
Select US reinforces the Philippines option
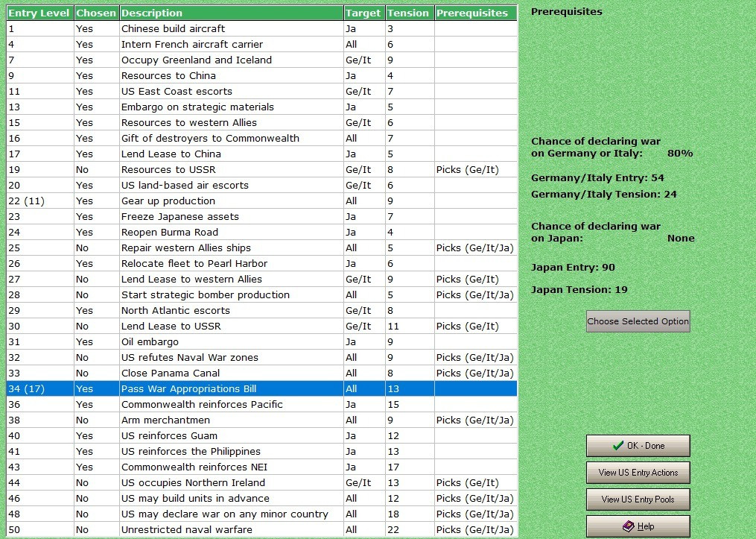[261, 451]
